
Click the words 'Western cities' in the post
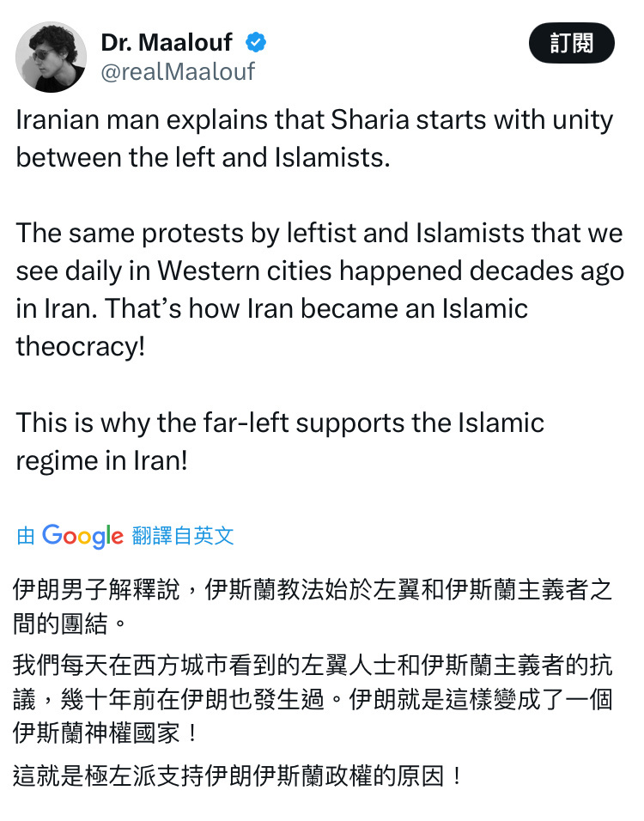click(x=245, y=271)
